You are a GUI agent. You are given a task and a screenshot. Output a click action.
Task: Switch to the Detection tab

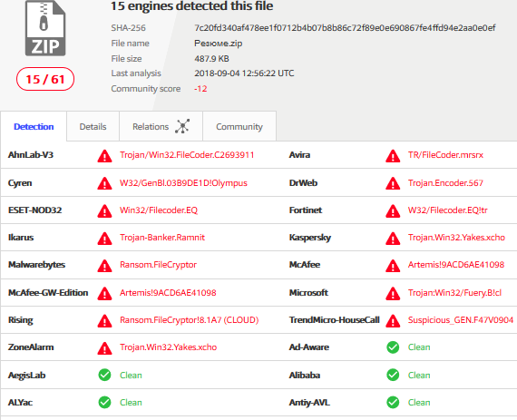pos(34,127)
